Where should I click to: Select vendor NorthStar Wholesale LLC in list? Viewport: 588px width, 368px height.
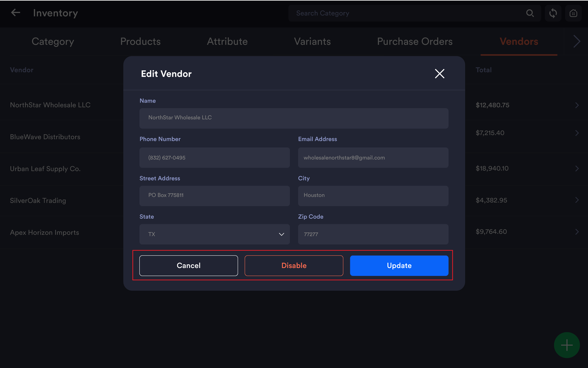50,105
